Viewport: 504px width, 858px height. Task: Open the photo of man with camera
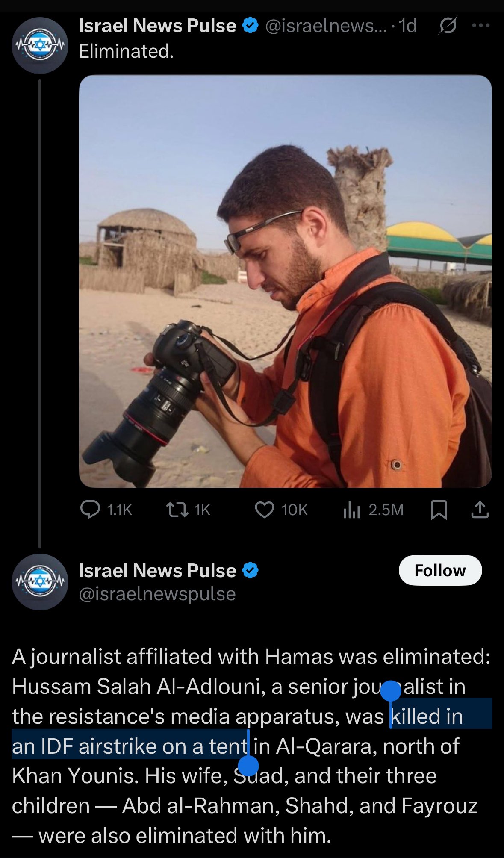coord(285,281)
